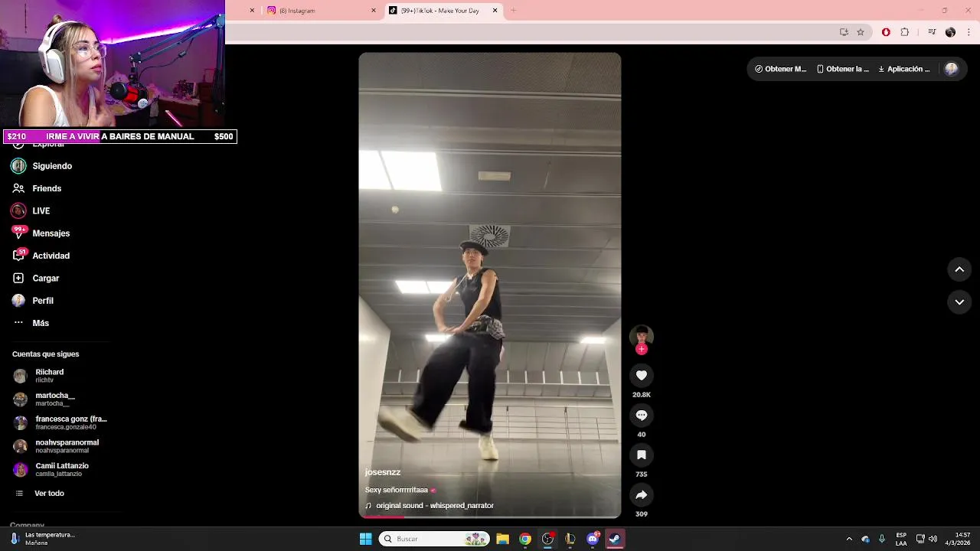The image size is (980, 551).
Task: Open the Chrome profile avatar
Action: point(950,32)
